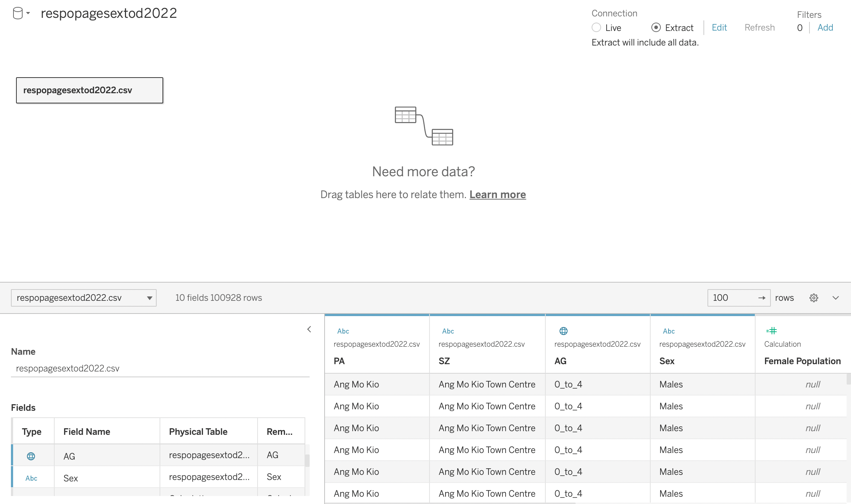Click the Field Name column header
Viewport: 851px width, 504px height.
coord(87,432)
